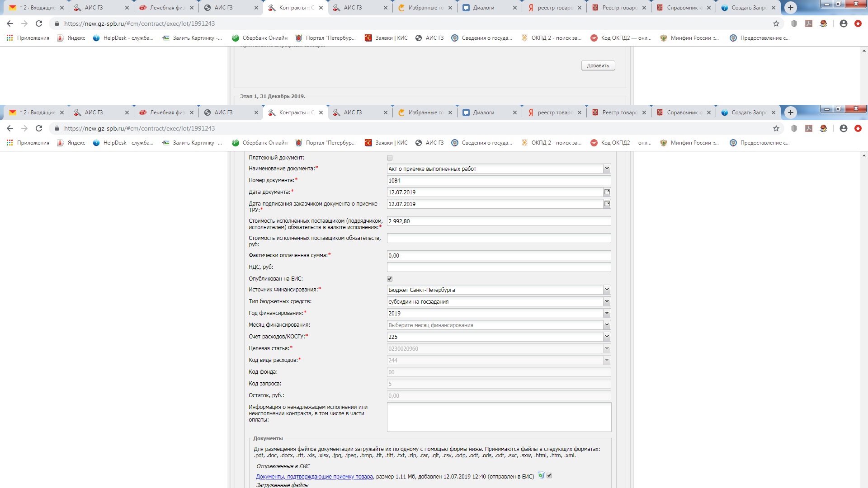The width and height of the screenshot is (868, 488).
Task: Uncheck the Опубликован на ЕИС checkbox
Action: click(x=390, y=279)
